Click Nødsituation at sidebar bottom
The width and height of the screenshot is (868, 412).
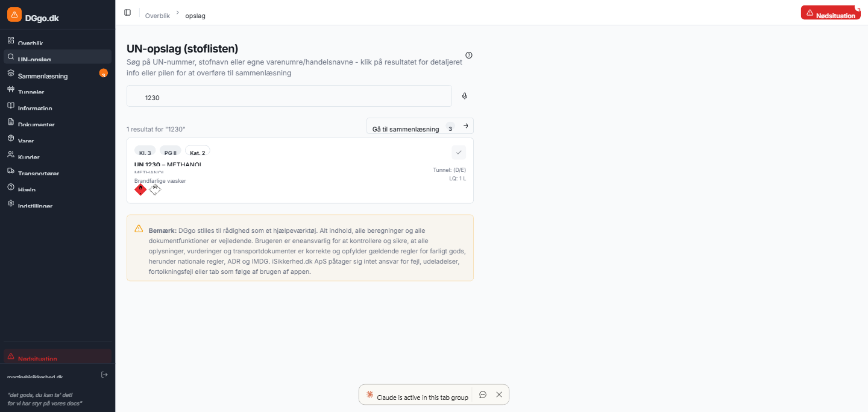pyautogui.click(x=37, y=358)
